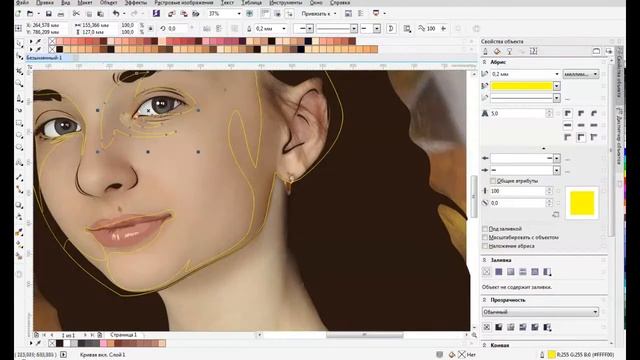Select the Eyedropper tool in toolbox
This screenshot has width=640, height=360.
pyautogui.click(x=19, y=231)
